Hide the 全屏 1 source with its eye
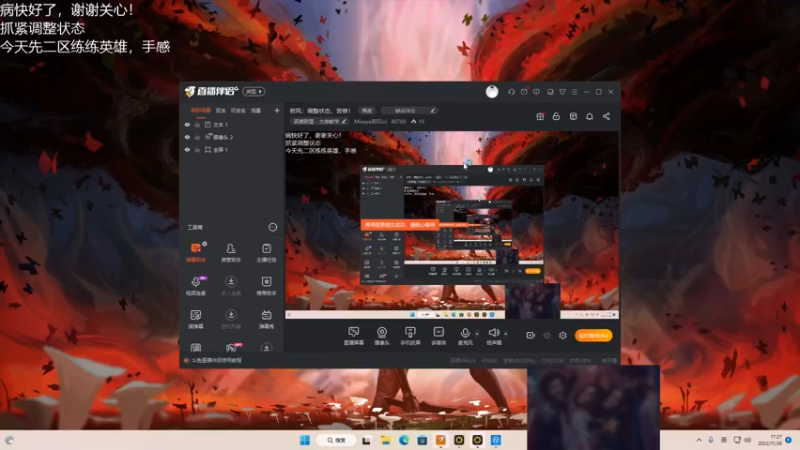Viewport: 800px width, 450px height. click(187, 149)
